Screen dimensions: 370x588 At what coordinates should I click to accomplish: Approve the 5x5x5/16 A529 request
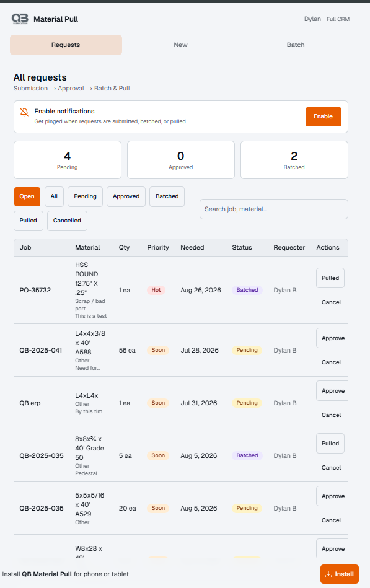tap(332, 496)
